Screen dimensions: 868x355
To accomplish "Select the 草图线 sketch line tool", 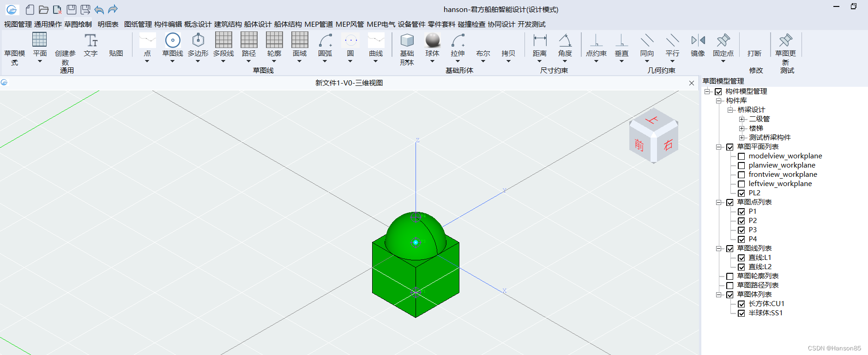I will click(x=173, y=41).
